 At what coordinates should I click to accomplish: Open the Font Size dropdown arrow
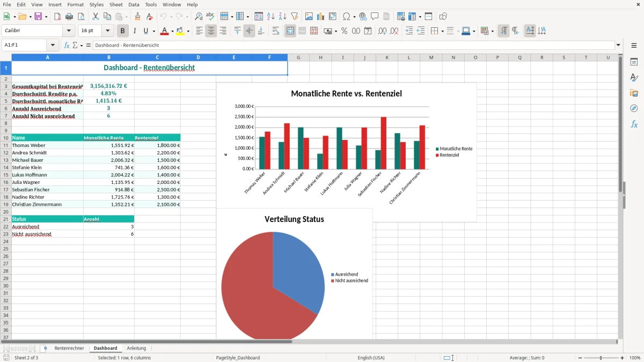click(107, 31)
